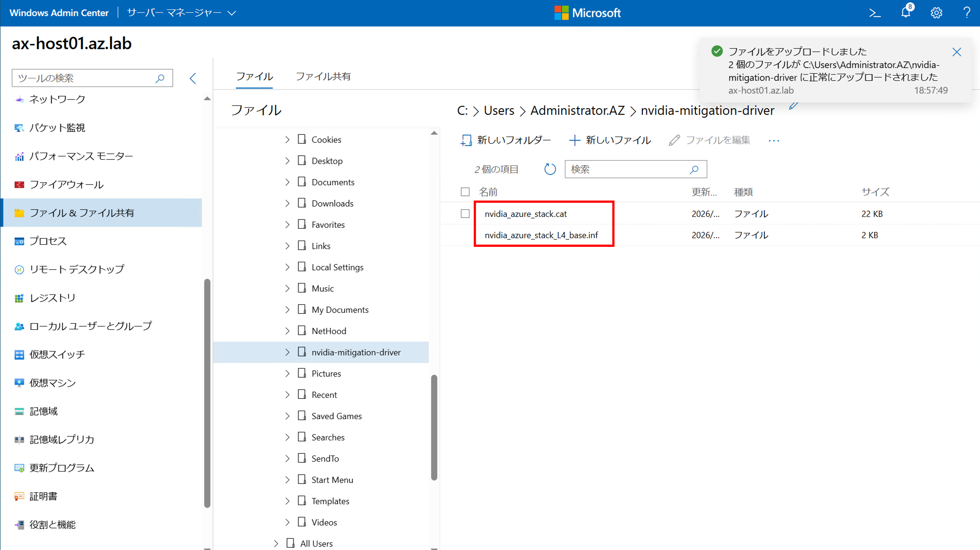
Task: Close the upload success notification
Action: 956,52
